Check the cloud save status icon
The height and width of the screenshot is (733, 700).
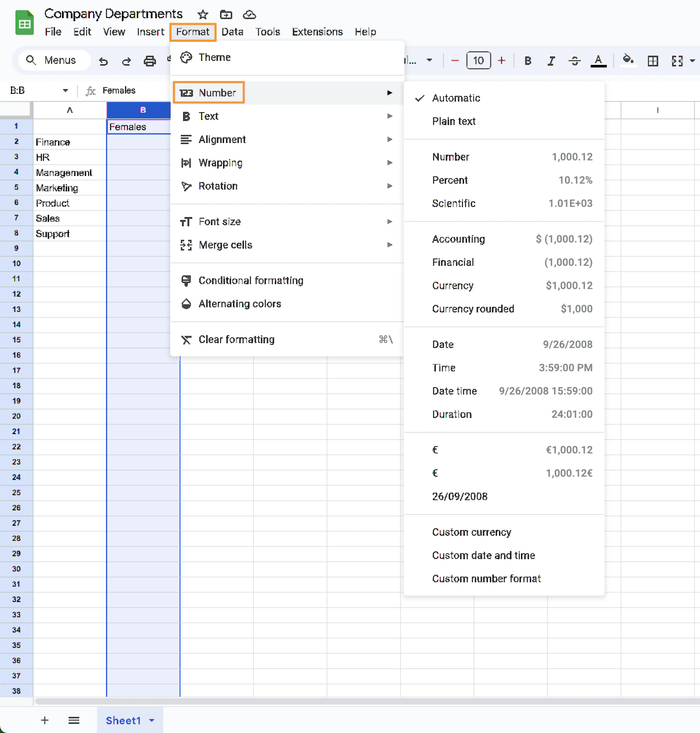tap(249, 15)
